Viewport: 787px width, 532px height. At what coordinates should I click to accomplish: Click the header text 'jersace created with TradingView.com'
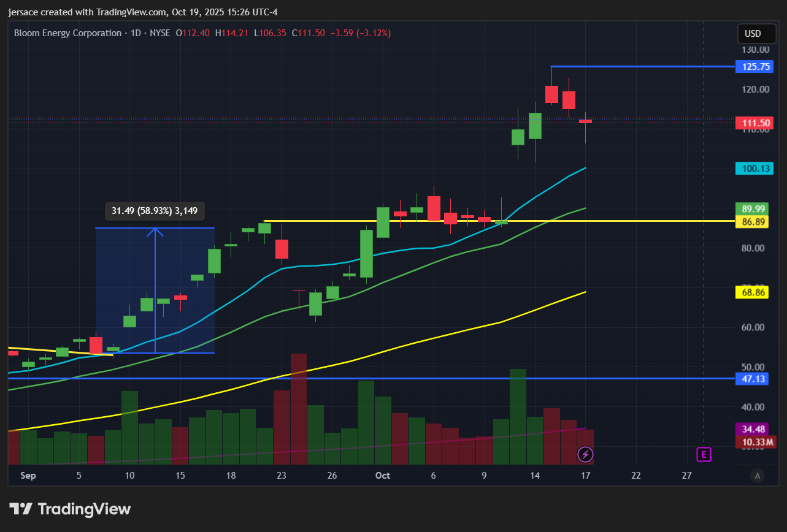(x=87, y=12)
